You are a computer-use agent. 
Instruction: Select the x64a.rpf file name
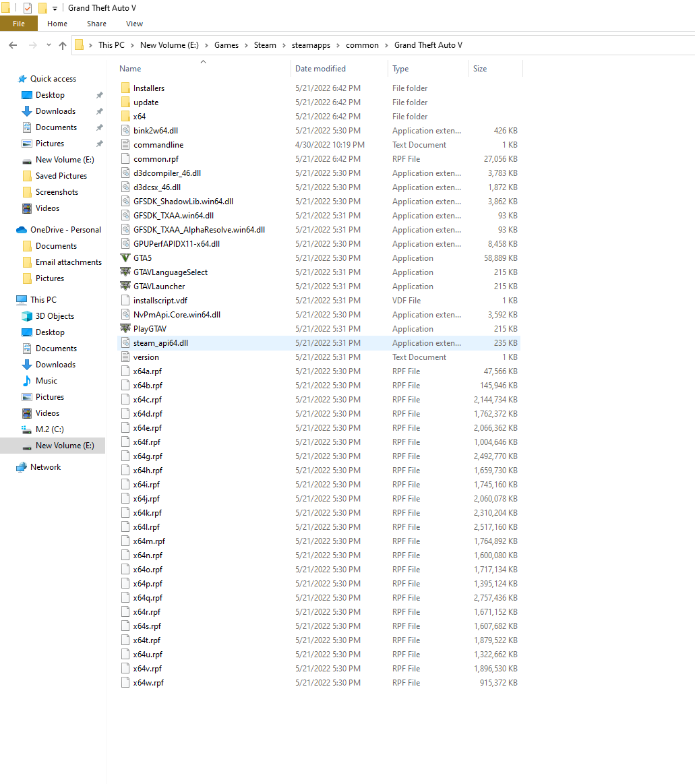148,371
